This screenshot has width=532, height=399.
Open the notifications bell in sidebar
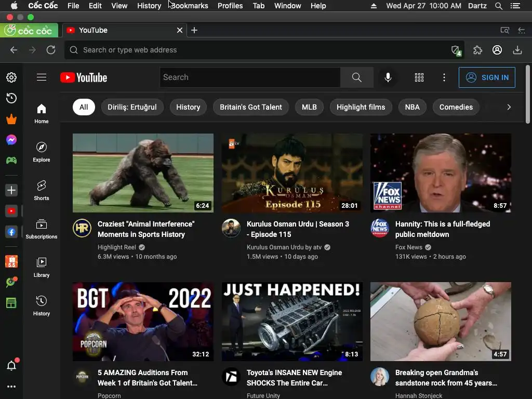click(11, 365)
